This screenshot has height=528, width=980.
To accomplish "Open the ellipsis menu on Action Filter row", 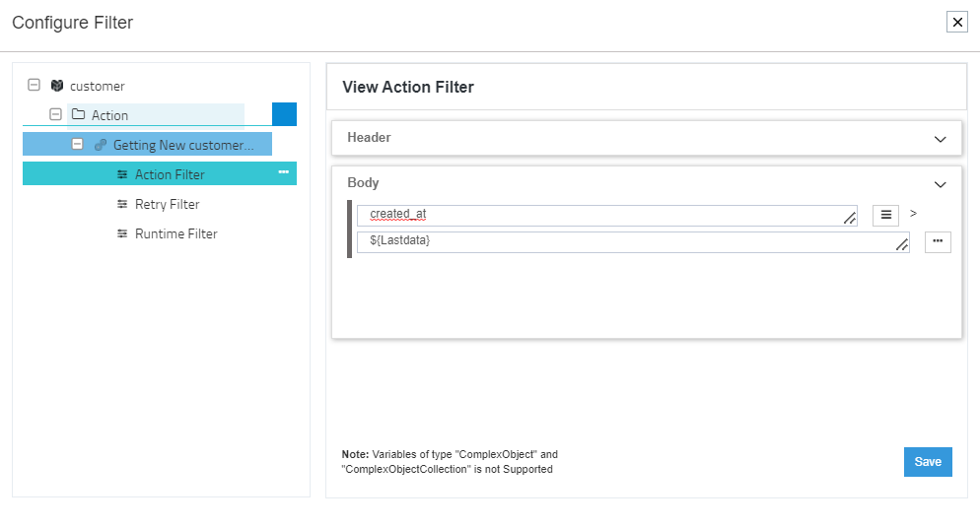I will pyautogui.click(x=284, y=173).
